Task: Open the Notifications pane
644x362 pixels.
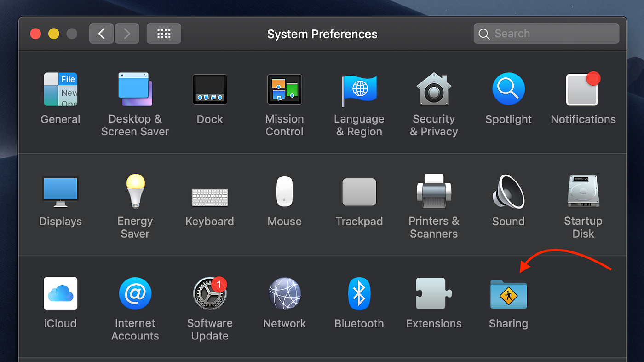Action: pos(582,89)
